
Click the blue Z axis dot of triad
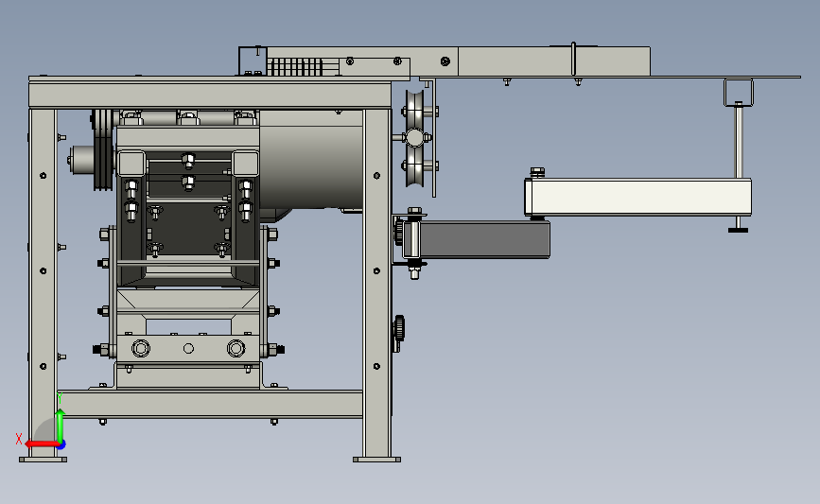[61, 445]
